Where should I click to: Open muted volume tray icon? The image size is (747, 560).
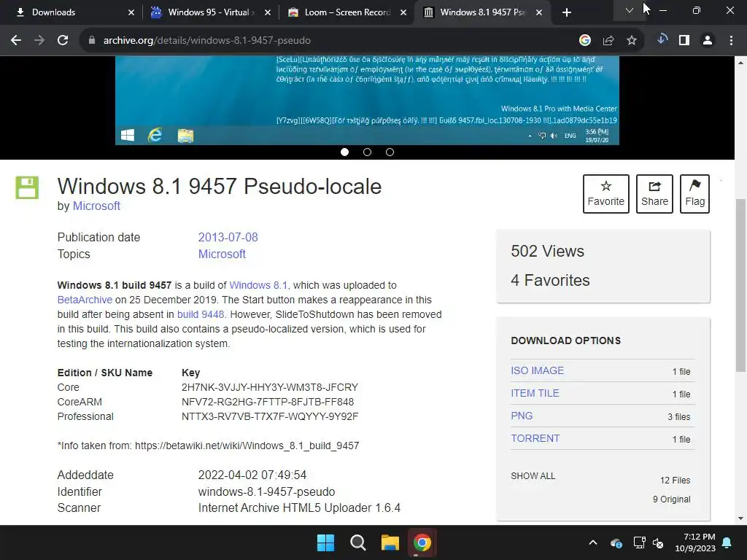659,542
